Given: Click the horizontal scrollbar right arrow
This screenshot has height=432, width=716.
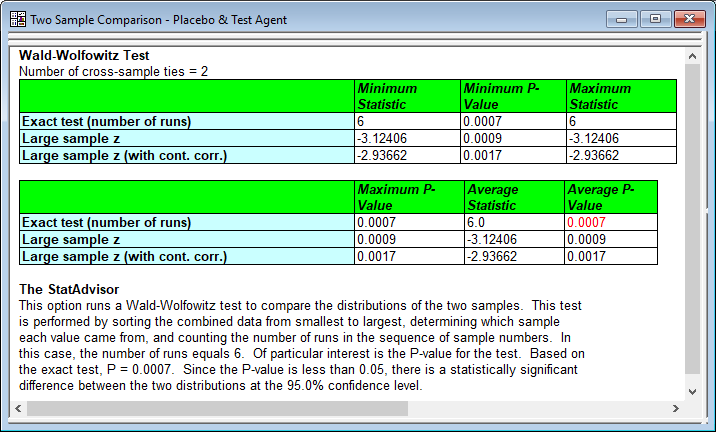Looking at the screenshot, I should (x=675, y=408).
